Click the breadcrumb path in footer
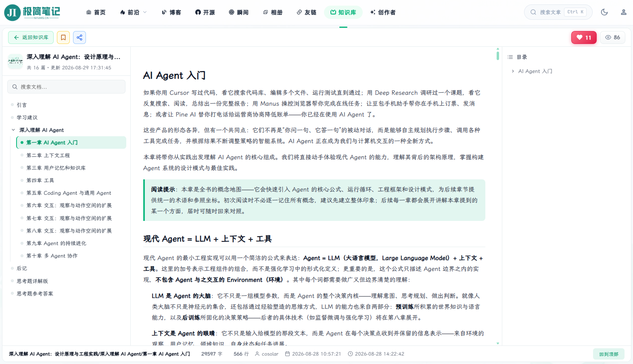The image size is (633, 364). click(99, 354)
